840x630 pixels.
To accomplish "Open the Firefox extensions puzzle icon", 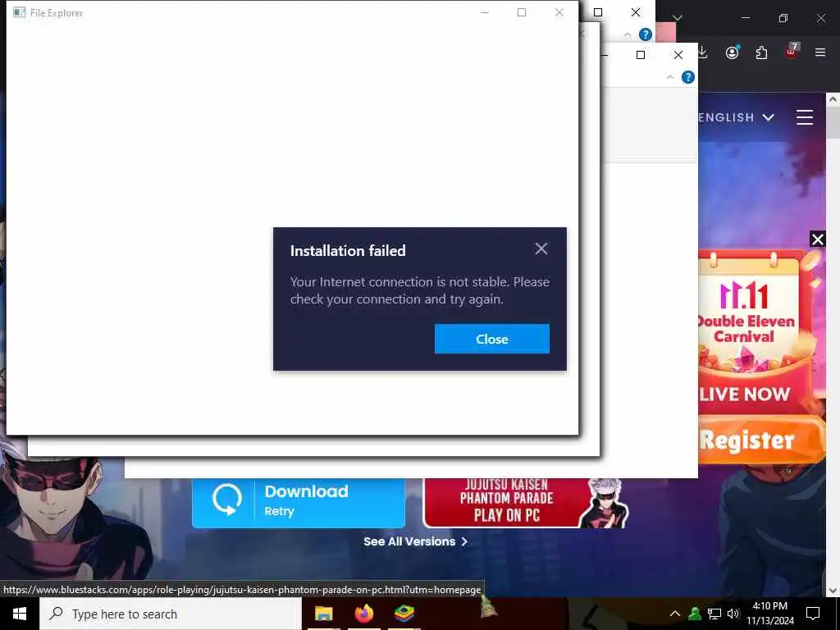I will click(x=761, y=52).
